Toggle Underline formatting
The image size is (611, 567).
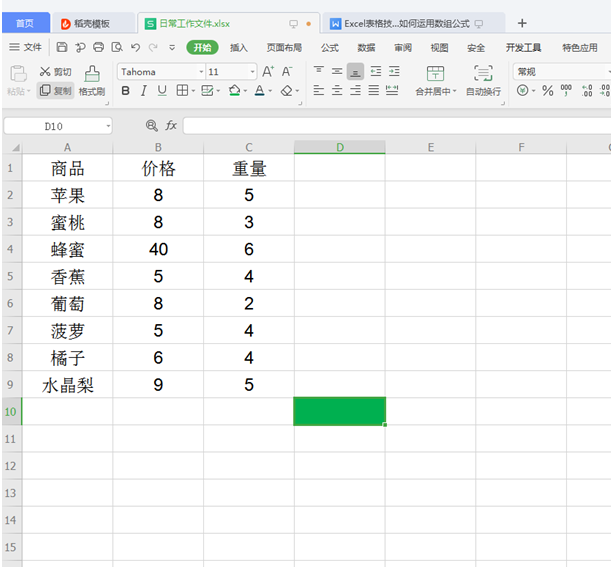pos(162,91)
